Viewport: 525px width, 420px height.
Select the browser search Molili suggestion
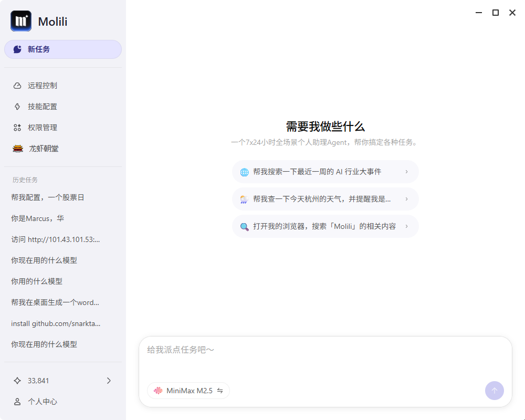[325, 226]
